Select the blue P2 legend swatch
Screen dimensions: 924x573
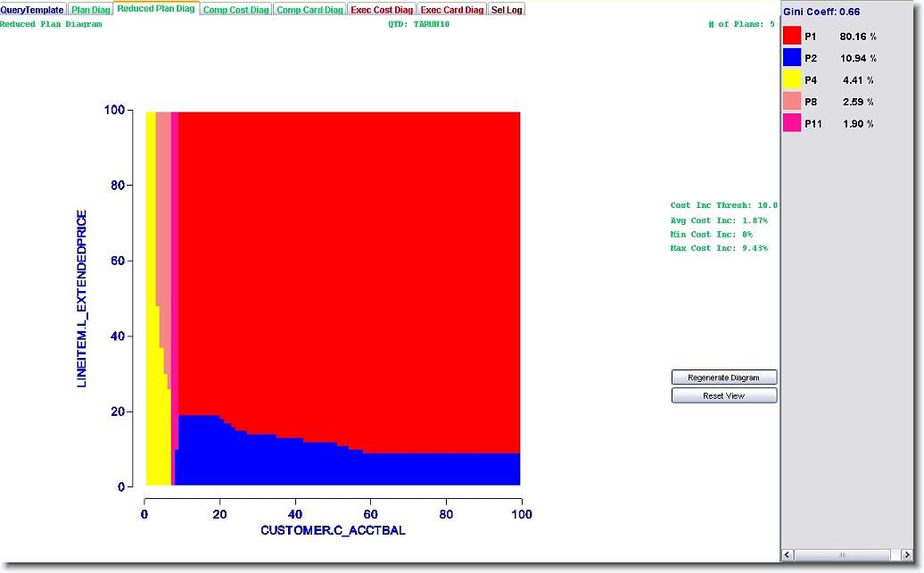(792, 58)
